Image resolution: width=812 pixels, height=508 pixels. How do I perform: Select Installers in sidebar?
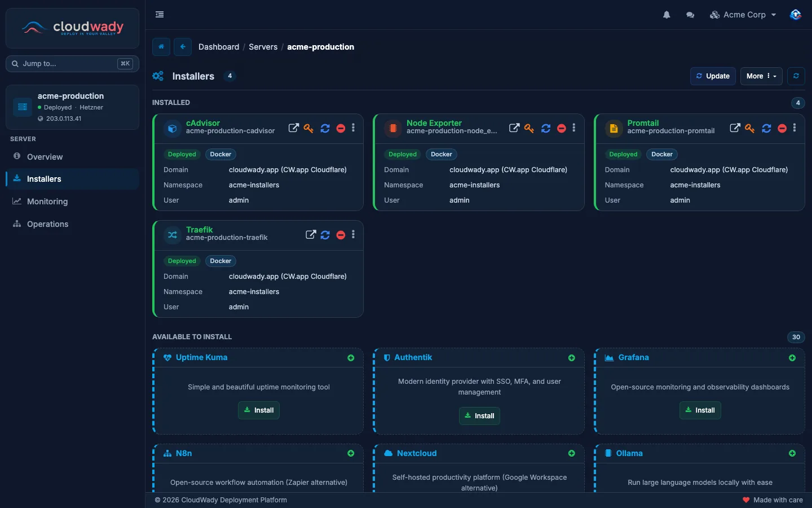72,179
